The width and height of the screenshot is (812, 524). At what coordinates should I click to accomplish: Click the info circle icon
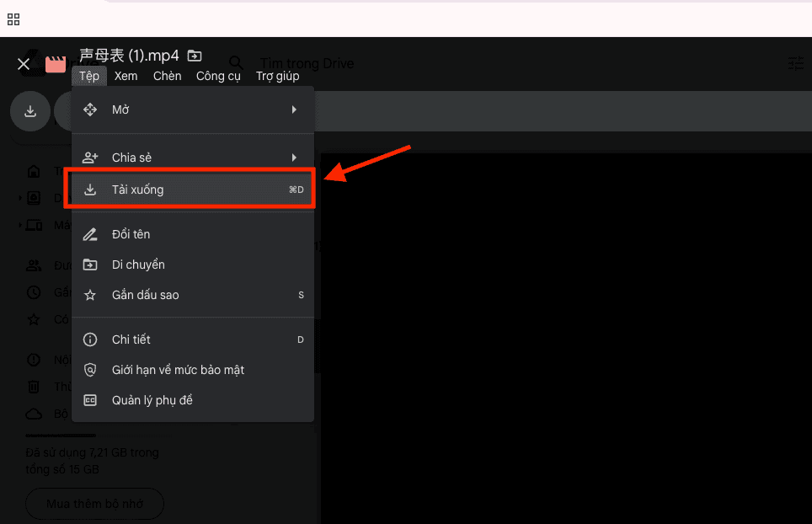[x=90, y=340]
